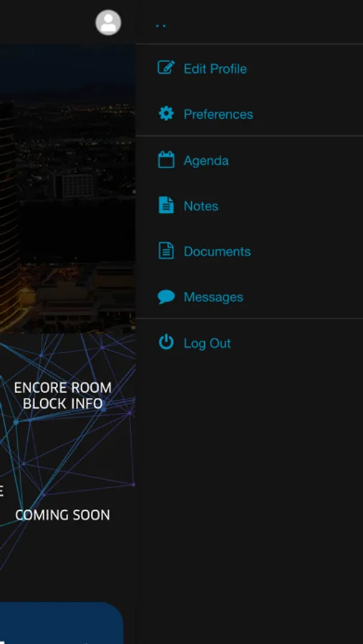Click the city skyline banner image
The image size is (363, 644).
[67, 189]
